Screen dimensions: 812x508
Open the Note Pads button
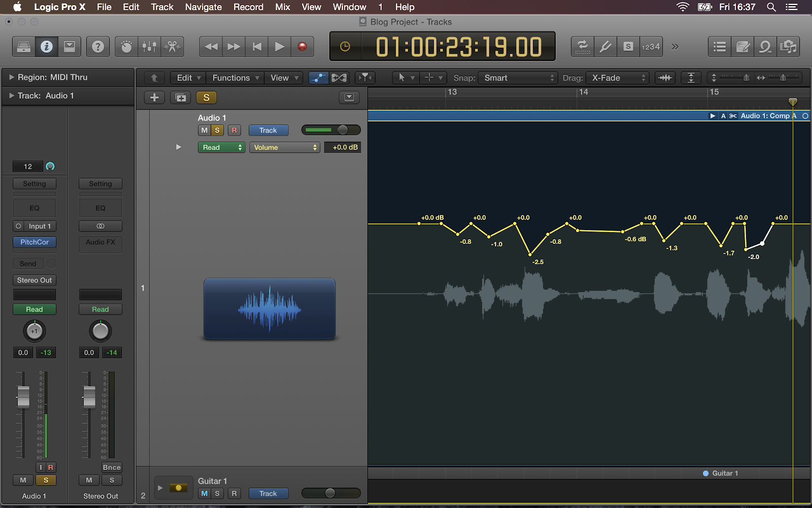pos(742,47)
